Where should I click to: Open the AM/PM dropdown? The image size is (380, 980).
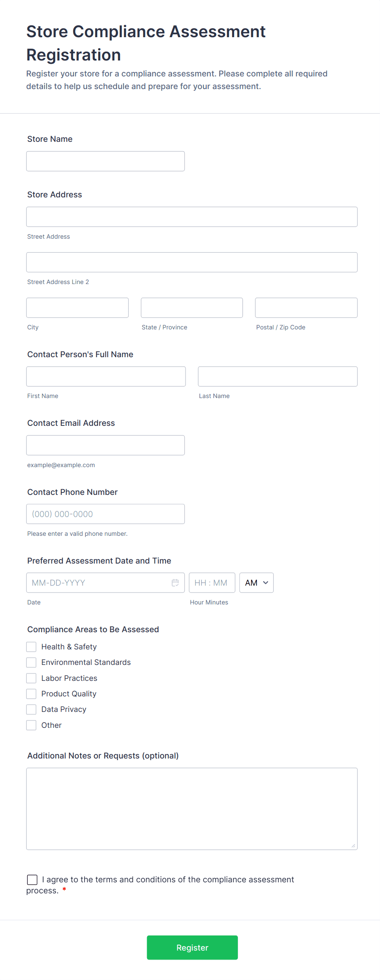click(x=256, y=583)
